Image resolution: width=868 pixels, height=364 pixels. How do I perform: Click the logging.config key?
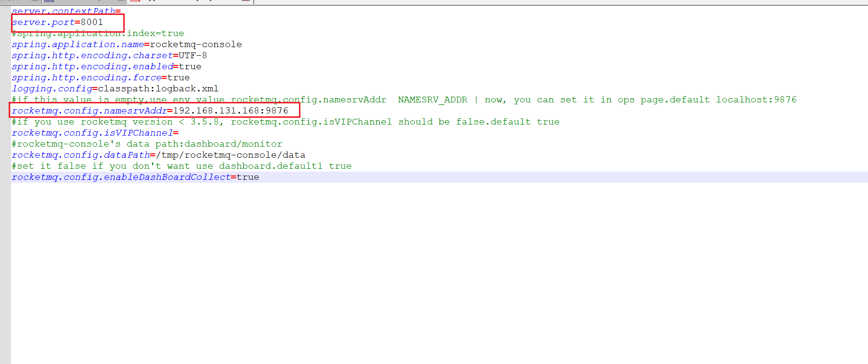pyautogui.click(x=52, y=88)
